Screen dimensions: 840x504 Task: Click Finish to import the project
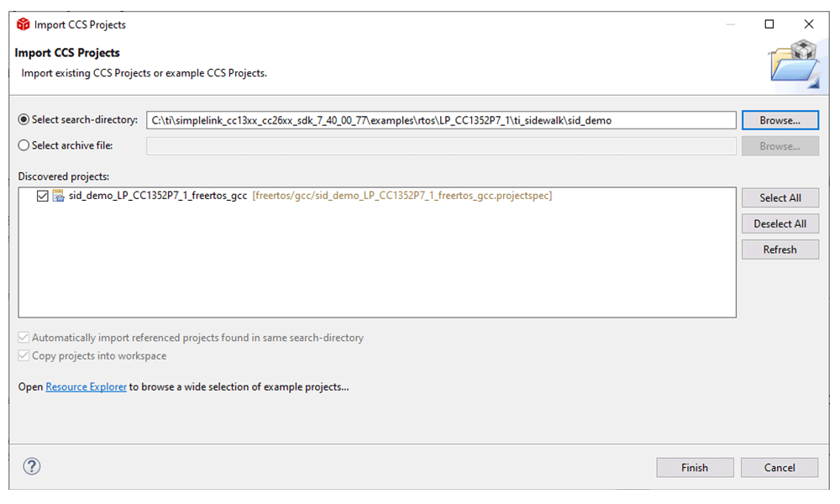pos(695,468)
